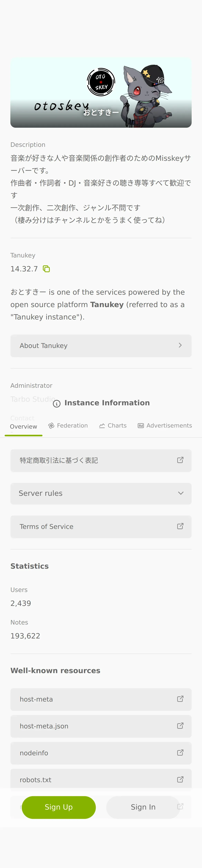Viewport: 202px width, 868px height.
Task: Click external link icon on nodeinfo row
Action: 180,753
